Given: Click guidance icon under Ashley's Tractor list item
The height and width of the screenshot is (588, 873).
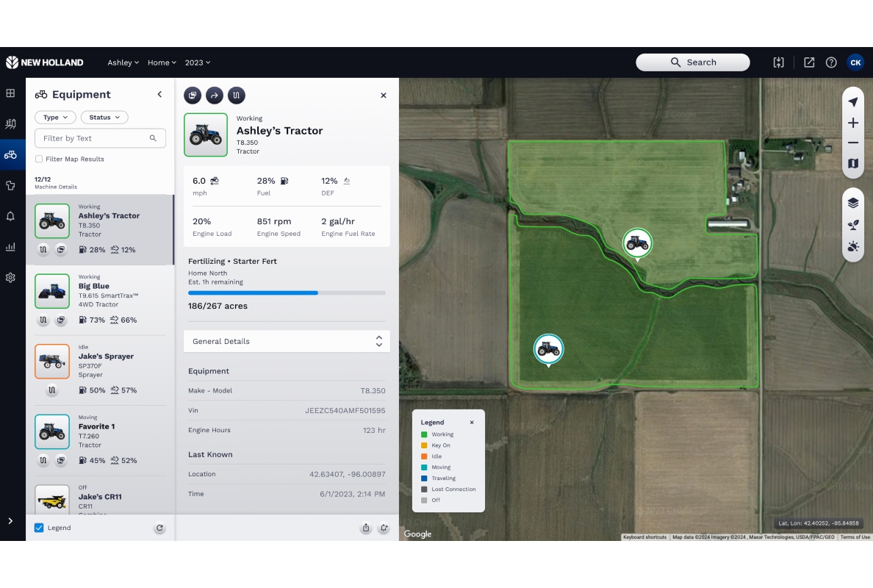Looking at the screenshot, I should [43, 250].
